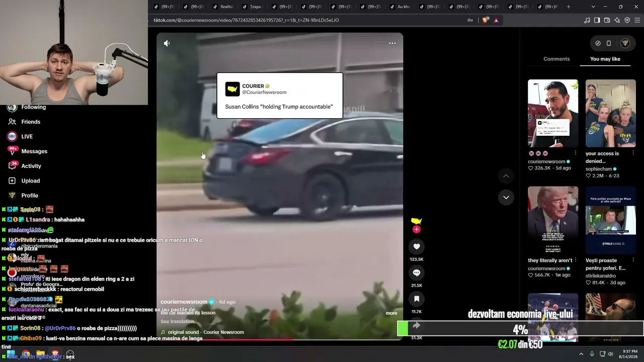Image resolution: width=644 pixels, height=362 pixels.
Task: Click the browser address bar URL
Action: tap(246, 20)
